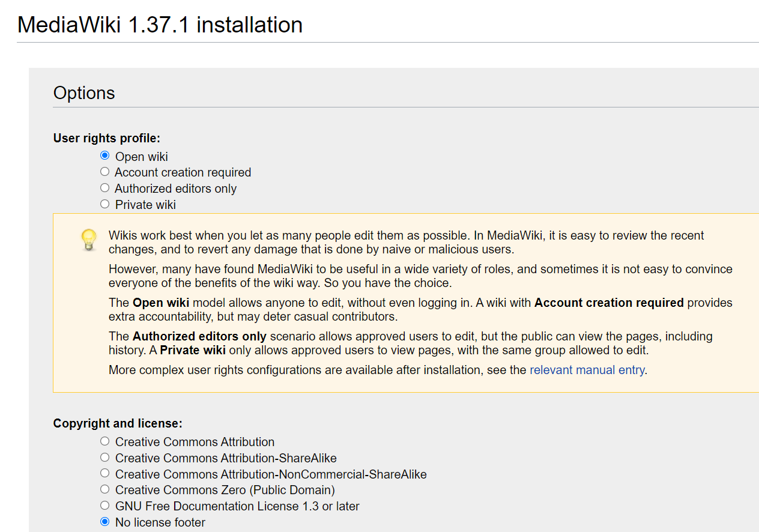Select Creative Commons Attribution-NonCommercial-ShareAlike
Viewport: 759px width, 532px height.
pyautogui.click(x=104, y=473)
